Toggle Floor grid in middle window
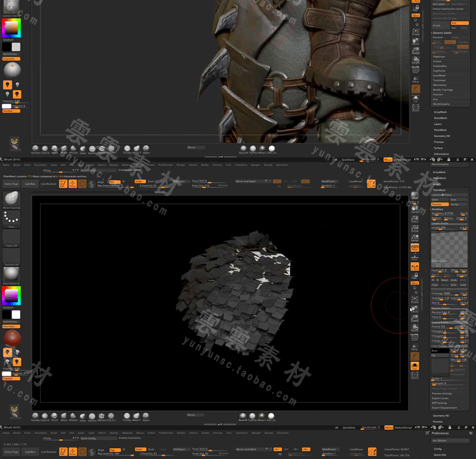Viewport: 476px width, 459px height. 414,257
